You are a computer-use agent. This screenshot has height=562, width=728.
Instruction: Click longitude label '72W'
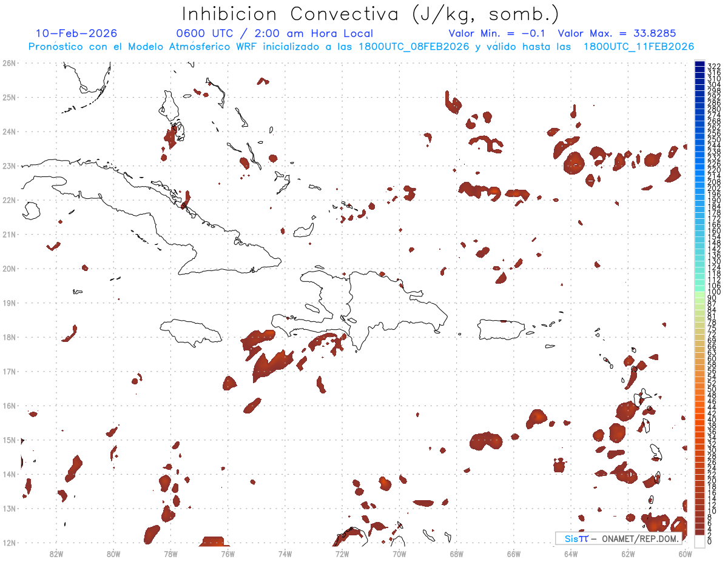click(x=342, y=554)
